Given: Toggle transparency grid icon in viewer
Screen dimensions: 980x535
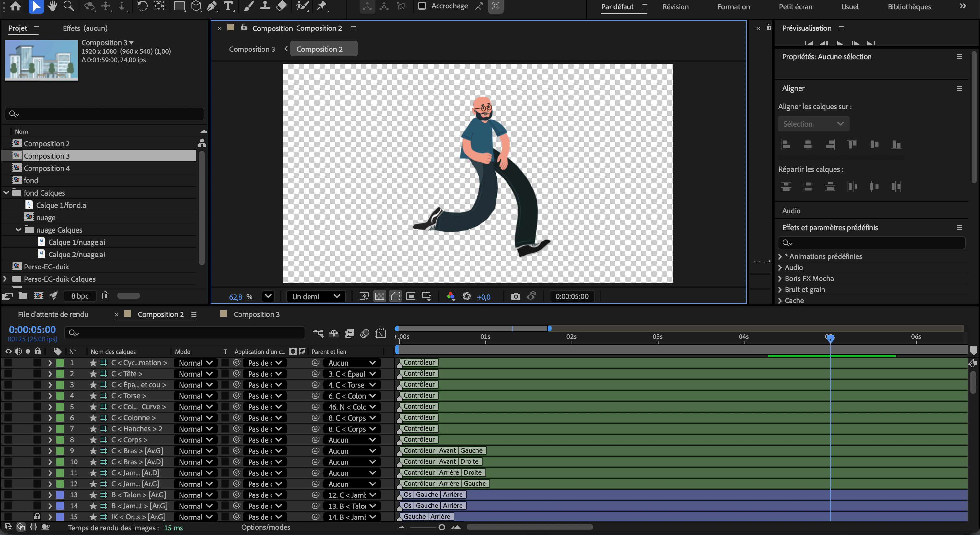Looking at the screenshot, I should (380, 296).
